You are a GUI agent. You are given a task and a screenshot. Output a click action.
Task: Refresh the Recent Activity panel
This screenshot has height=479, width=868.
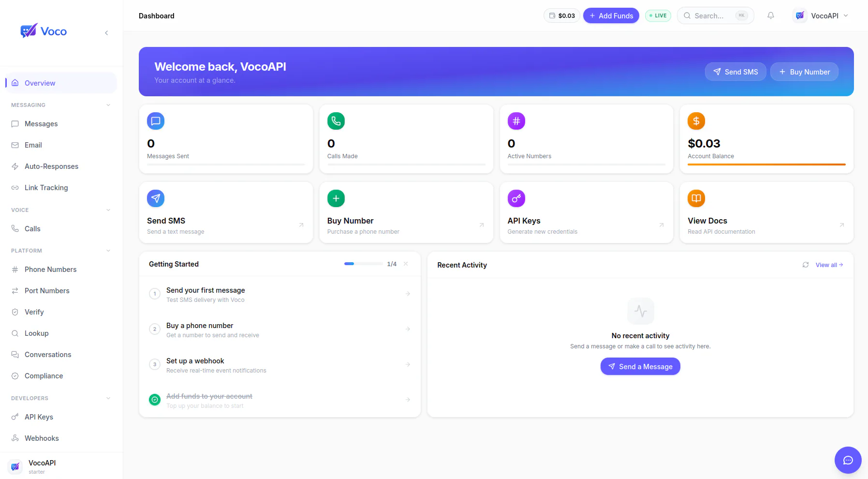pos(806,265)
